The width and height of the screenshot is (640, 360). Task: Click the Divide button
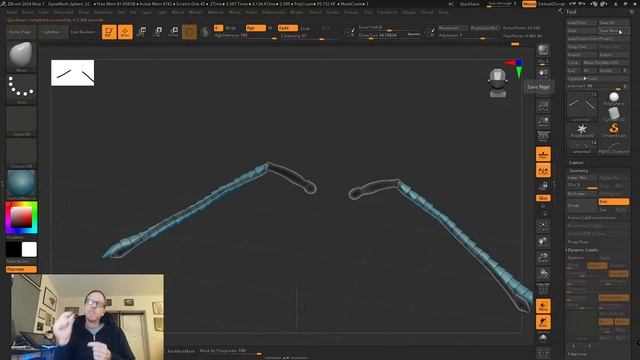click(x=582, y=205)
